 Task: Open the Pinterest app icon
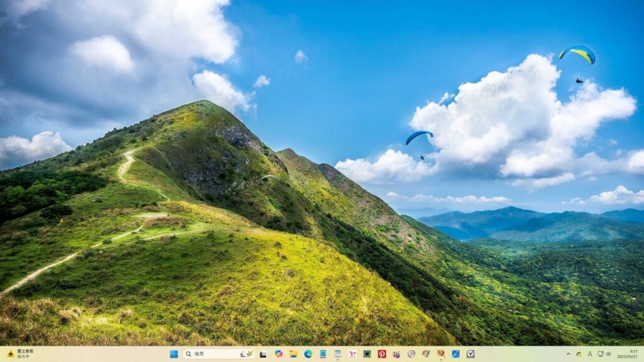(382, 354)
